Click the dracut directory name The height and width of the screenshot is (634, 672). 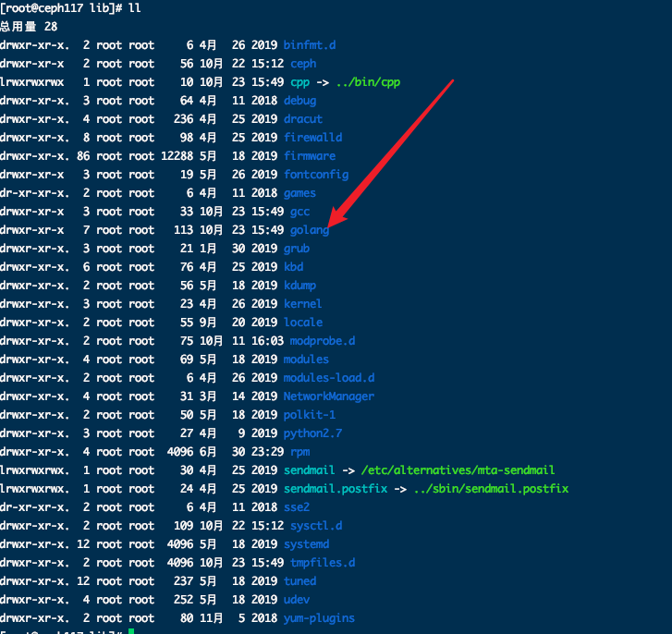click(x=303, y=118)
